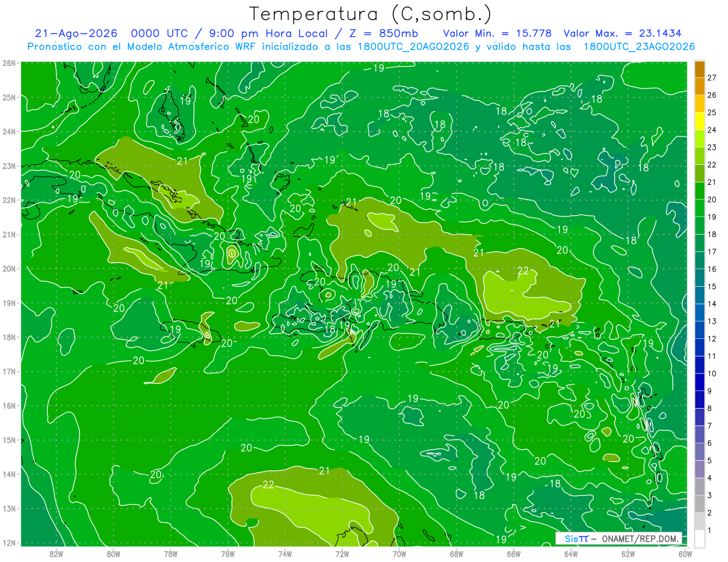Click the 15N latitude axis label

9,440
